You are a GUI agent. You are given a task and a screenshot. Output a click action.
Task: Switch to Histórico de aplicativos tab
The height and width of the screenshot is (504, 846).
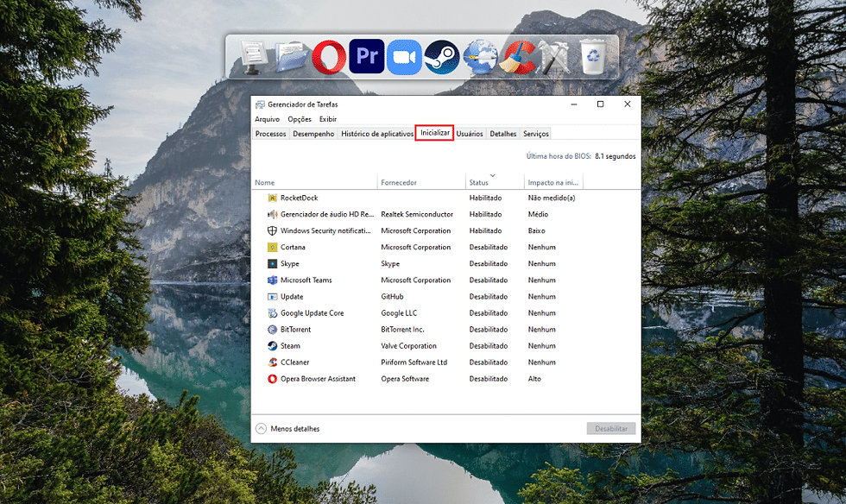click(377, 134)
